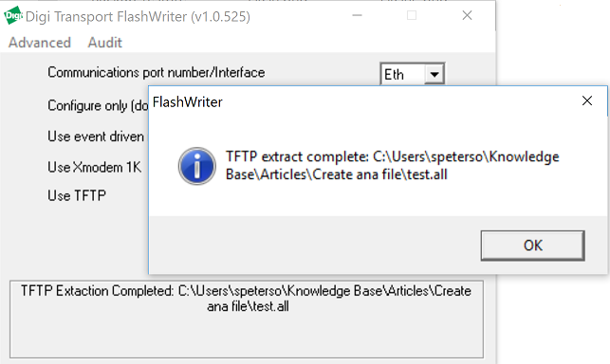Screen dimensions: 610x364
Task: Click the 'Use TFTP' label
Action: [77, 195]
